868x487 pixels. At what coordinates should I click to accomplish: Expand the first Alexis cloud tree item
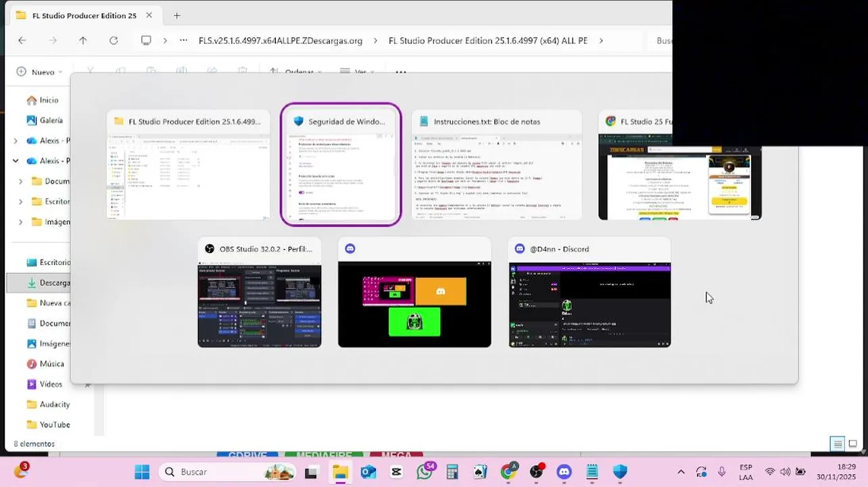coord(16,141)
